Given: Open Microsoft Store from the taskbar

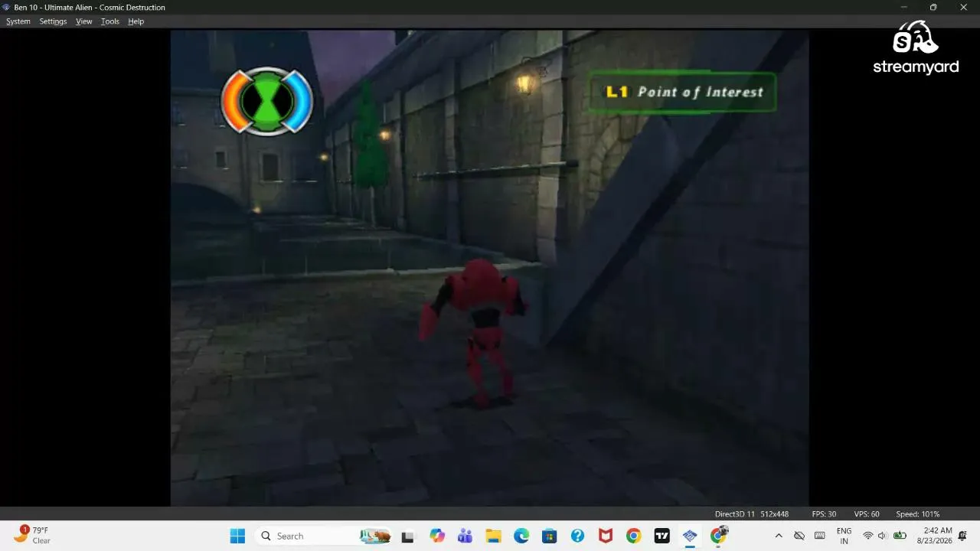Looking at the screenshot, I should (549, 536).
